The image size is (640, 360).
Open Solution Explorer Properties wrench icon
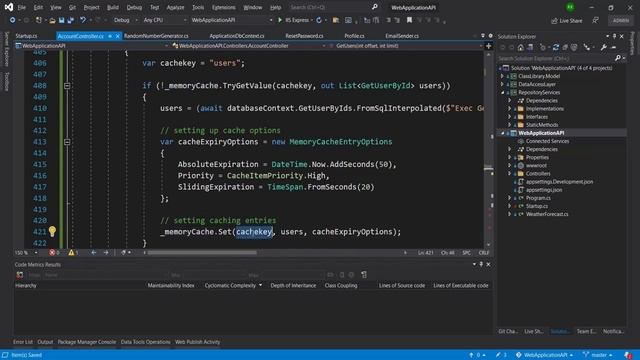(x=604, y=48)
